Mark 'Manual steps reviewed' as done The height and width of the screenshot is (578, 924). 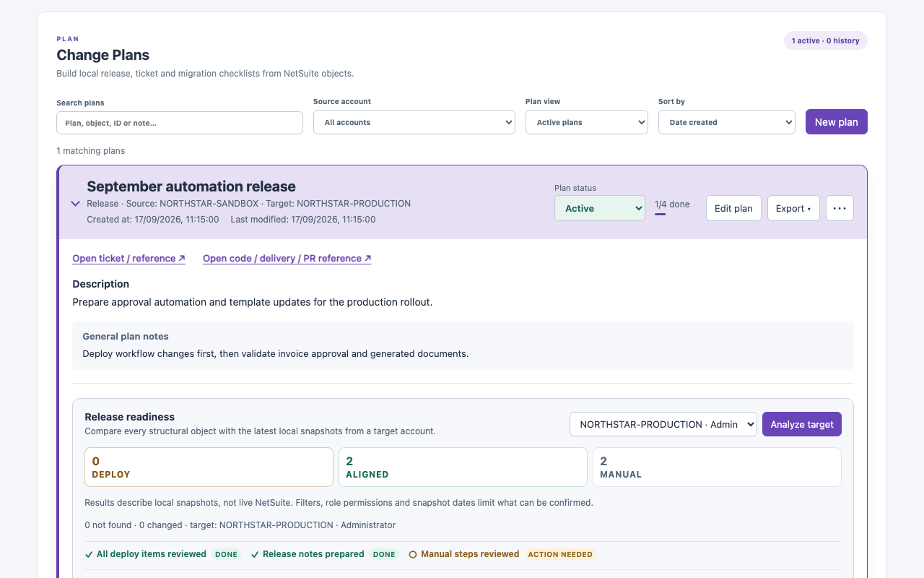coord(501,554)
